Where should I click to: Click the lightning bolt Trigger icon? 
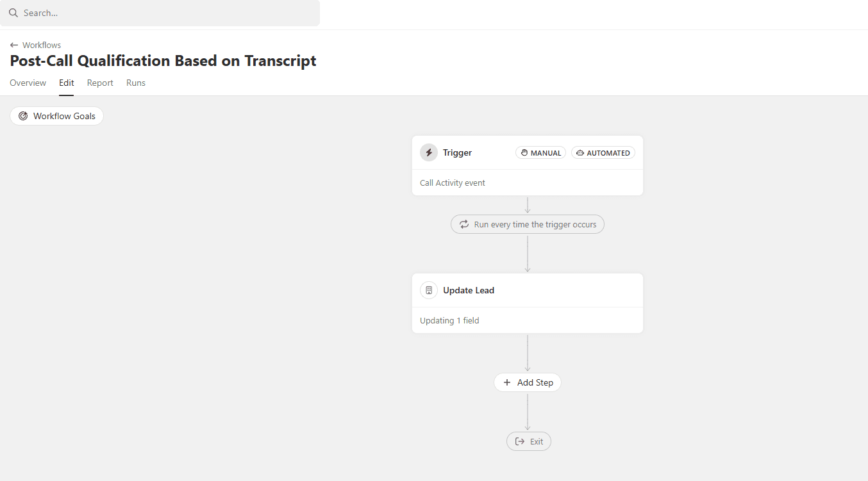tap(429, 152)
